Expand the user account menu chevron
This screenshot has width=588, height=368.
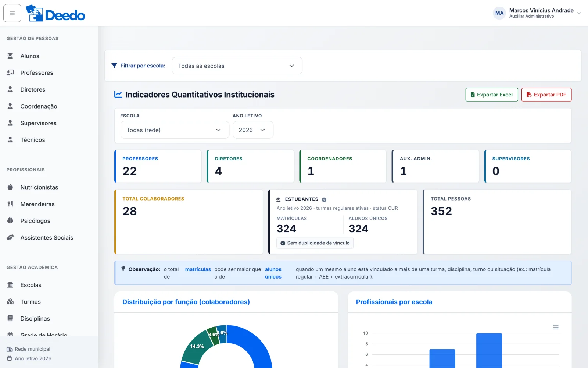tap(579, 13)
